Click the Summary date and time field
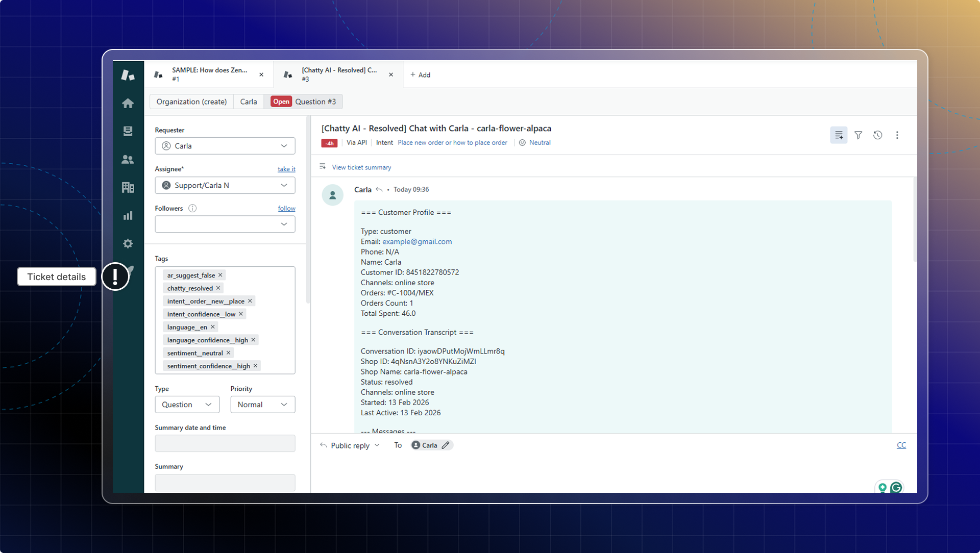This screenshot has height=553, width=980. pyautogui.click(x=225, y=443)
